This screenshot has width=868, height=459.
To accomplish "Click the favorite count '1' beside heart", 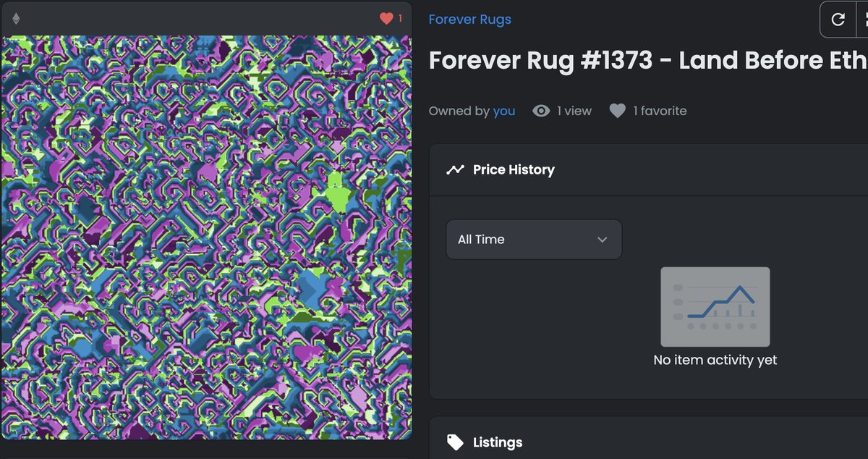I will pos(400,19).
